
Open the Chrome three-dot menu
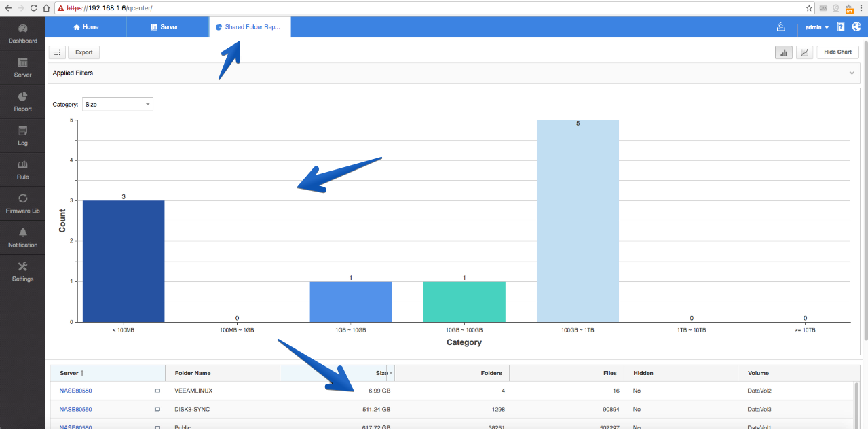point(861,8)
